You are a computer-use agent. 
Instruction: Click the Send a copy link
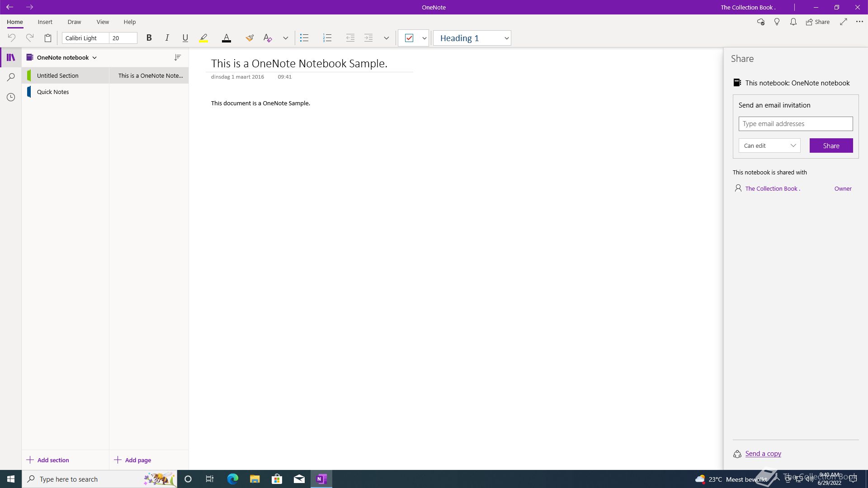[763, 454]
